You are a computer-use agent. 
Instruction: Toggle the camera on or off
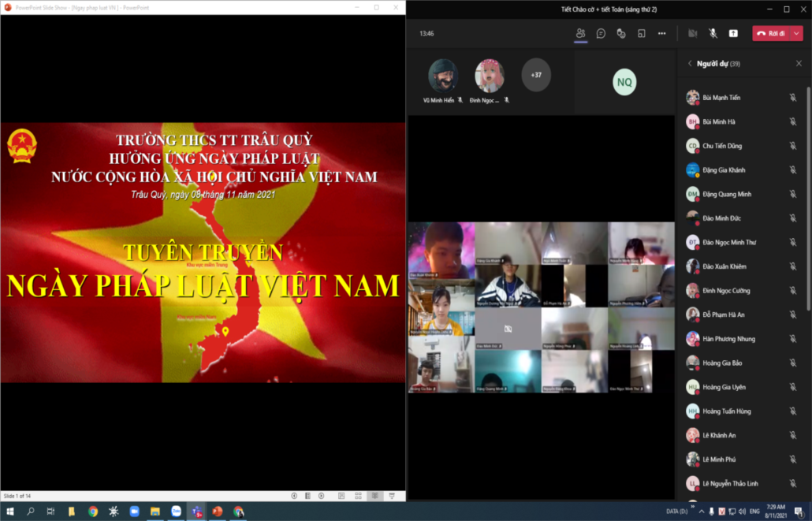coord(692,34)
